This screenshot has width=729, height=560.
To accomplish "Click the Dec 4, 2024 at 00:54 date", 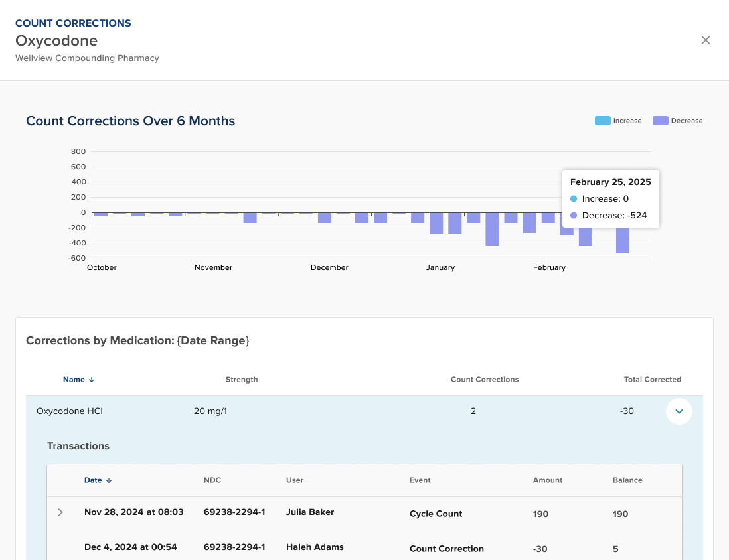I will point(131,547).
